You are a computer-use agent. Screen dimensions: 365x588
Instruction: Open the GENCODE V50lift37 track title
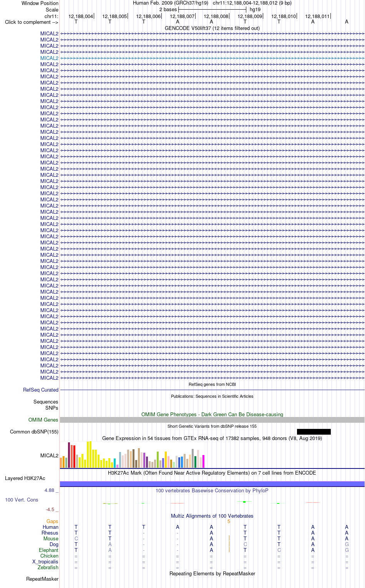(x=212, y=28)
